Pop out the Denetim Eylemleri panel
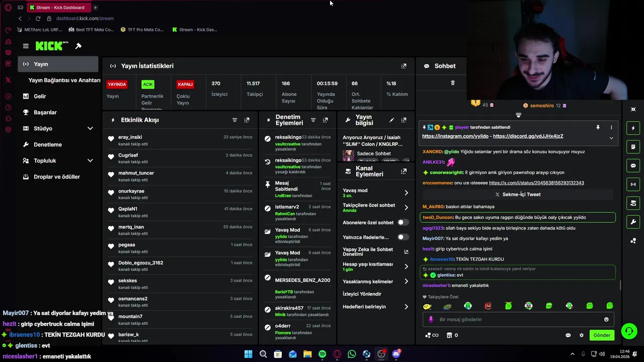The width and height of the screenshot is (644, 362). tap(325, 120)
